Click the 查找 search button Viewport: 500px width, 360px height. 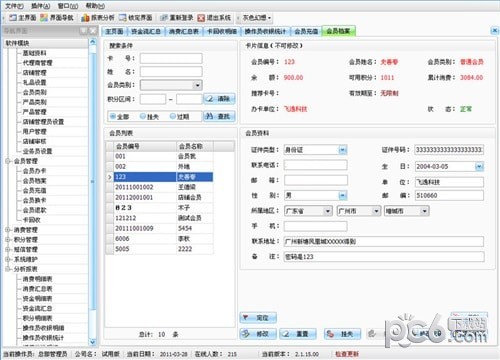(x=219, y=116)
